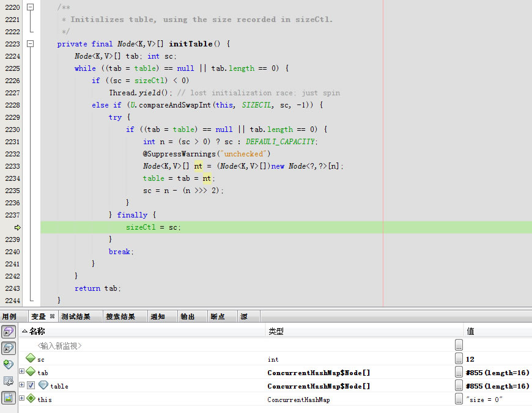The image size is (532, 413).
Task: Expand the table variable node
Action: click(x=22, y=385)
